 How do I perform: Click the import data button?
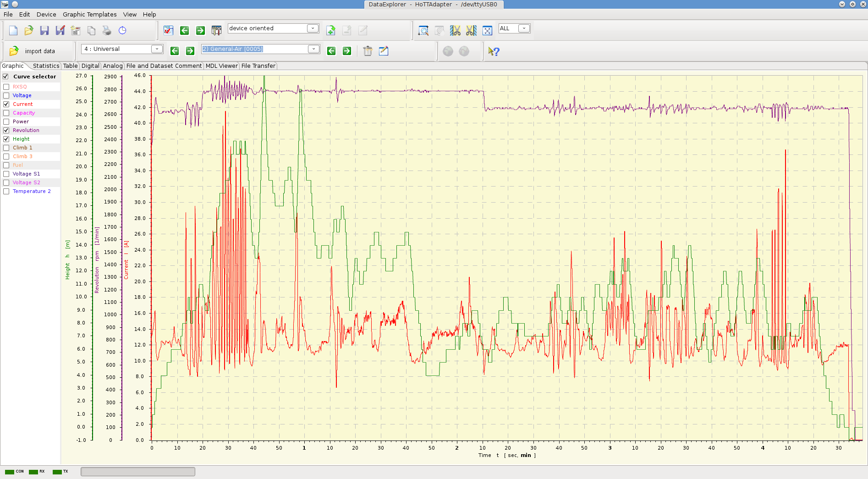coord(33,51)
